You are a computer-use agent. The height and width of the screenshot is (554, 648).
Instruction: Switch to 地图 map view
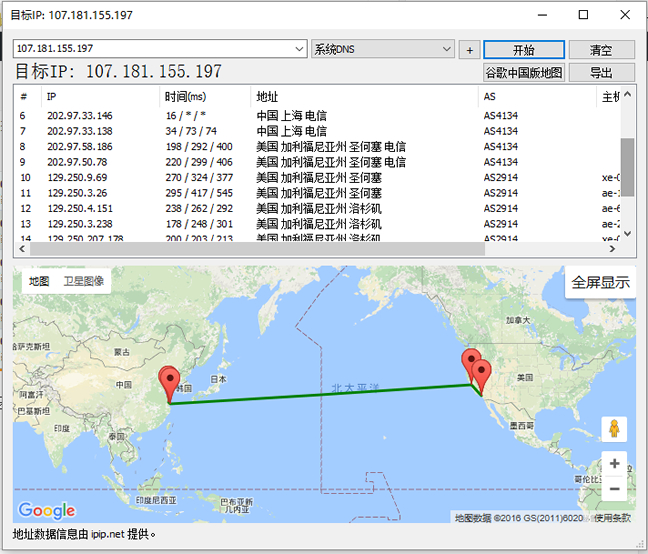[x=39, y=281]
